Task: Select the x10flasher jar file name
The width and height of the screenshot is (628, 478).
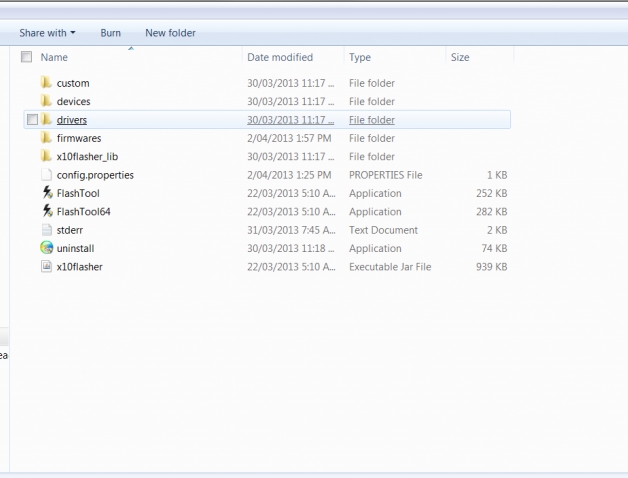Action: (79, 267)
